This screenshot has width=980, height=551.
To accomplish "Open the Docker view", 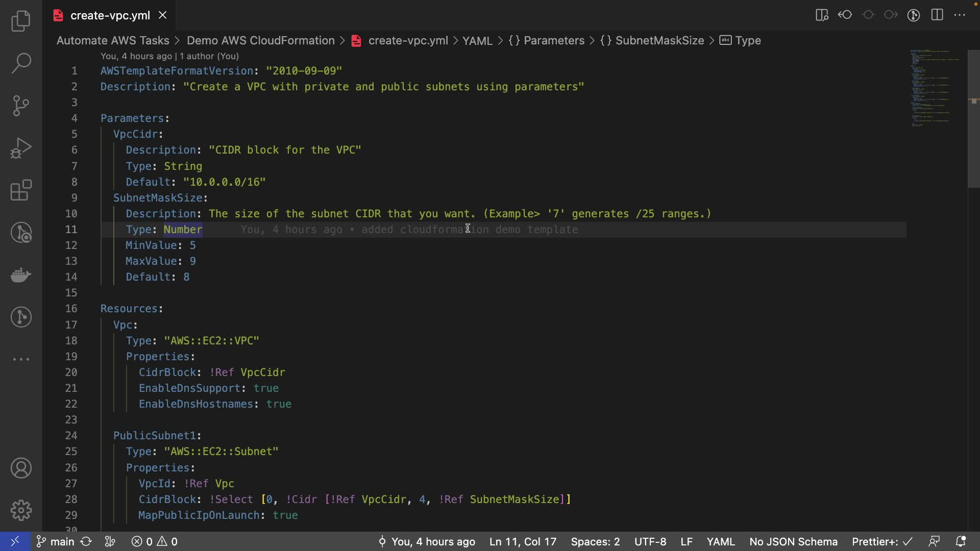I will click(x=21, y=275).
